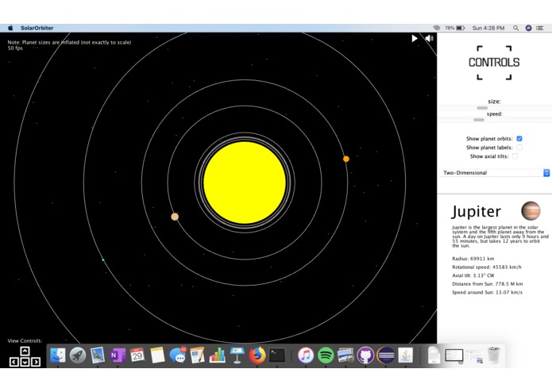Click the Jupiter planet thumbnail image

[531, 211]
